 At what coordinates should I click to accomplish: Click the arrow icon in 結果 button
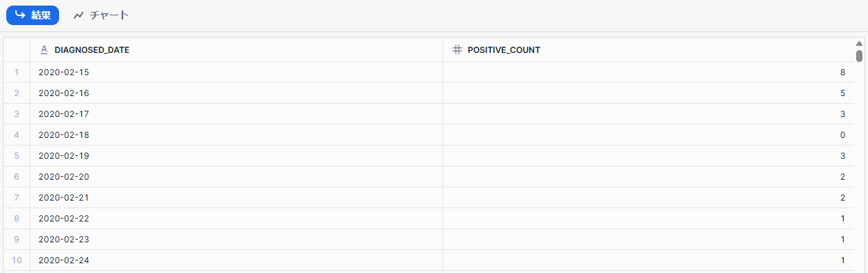pyautogui.click(x=20, y=15)
